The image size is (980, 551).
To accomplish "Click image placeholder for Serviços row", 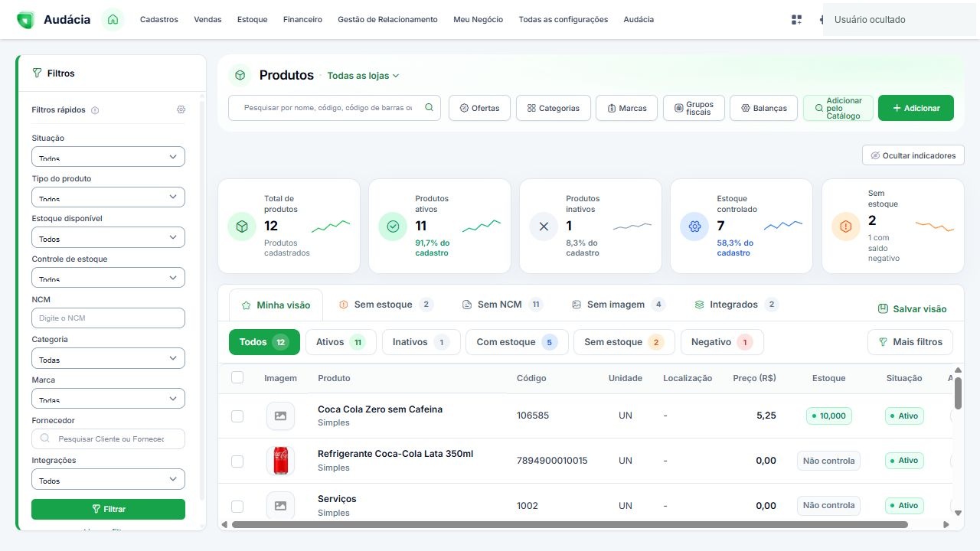I will [280, 506].
